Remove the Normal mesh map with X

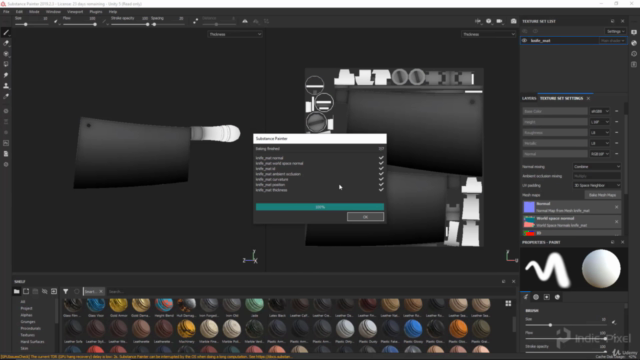[616, 207]
